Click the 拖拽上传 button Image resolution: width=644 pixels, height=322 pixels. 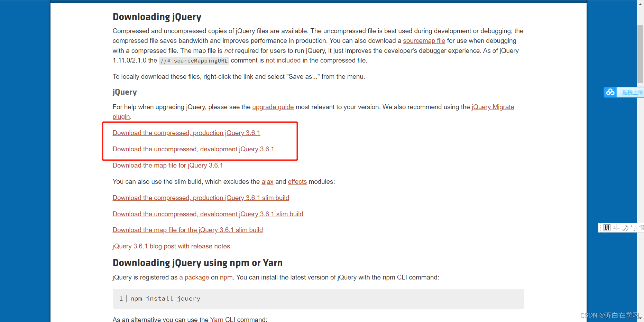(x=632, y=92)
